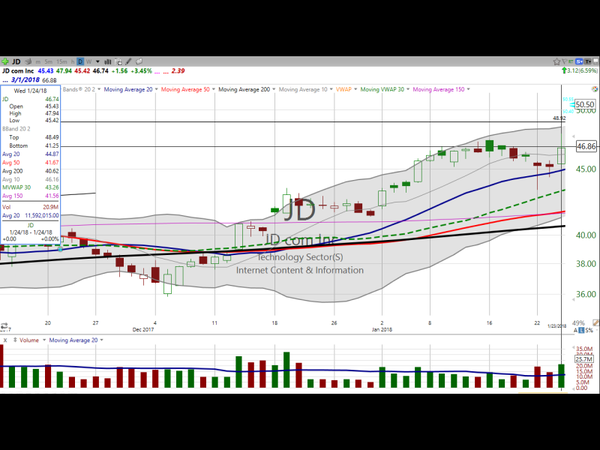Click the A scale button in the axis corner

(x=575, y=330)
